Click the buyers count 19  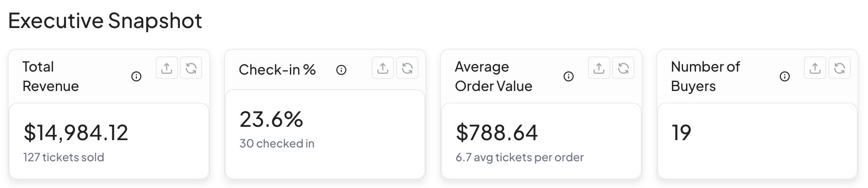point(681,132)
